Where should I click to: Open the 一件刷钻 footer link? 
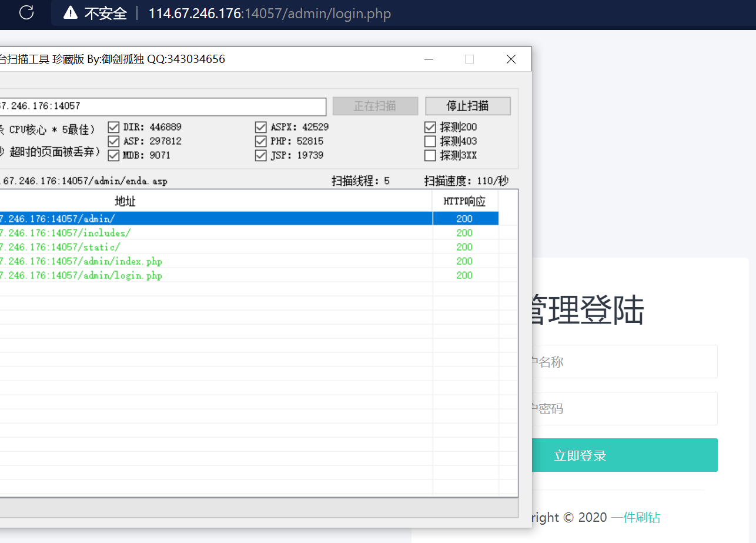pos(635,518)
